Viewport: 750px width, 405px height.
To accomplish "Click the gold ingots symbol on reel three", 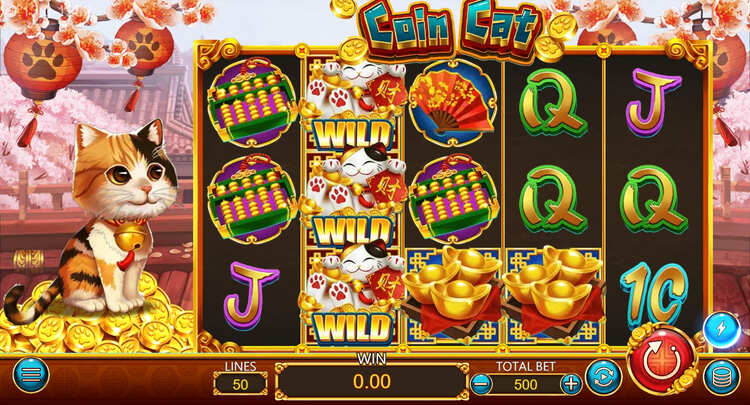I will [x=454, y=295].
